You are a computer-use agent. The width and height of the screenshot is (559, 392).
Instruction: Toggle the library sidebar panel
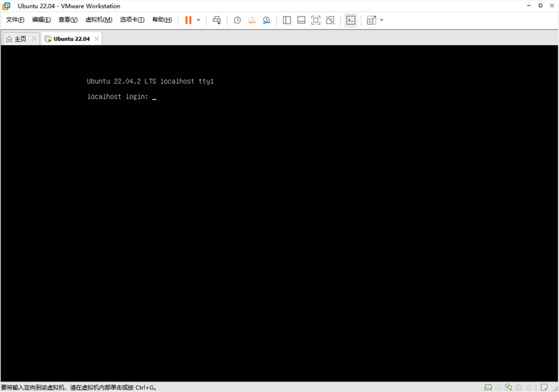tap(286, 20)
